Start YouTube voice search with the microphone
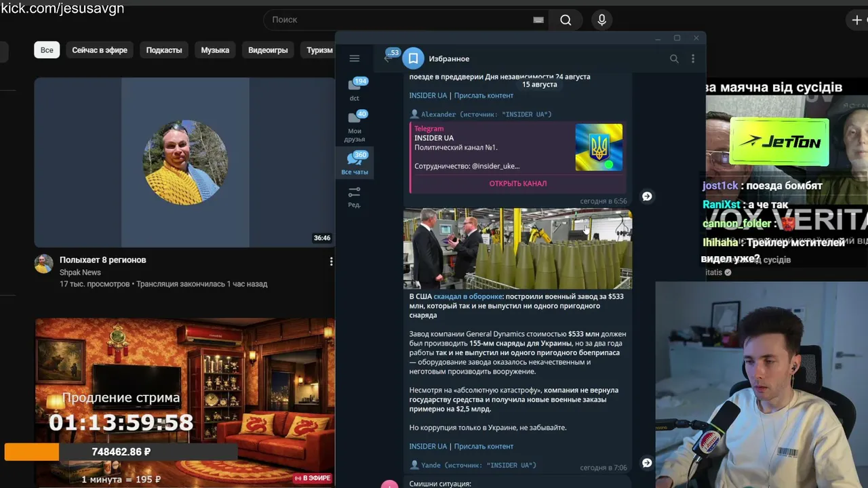This screenshot has height=488, width=868. pyautogui.click(x=601, y=20)
